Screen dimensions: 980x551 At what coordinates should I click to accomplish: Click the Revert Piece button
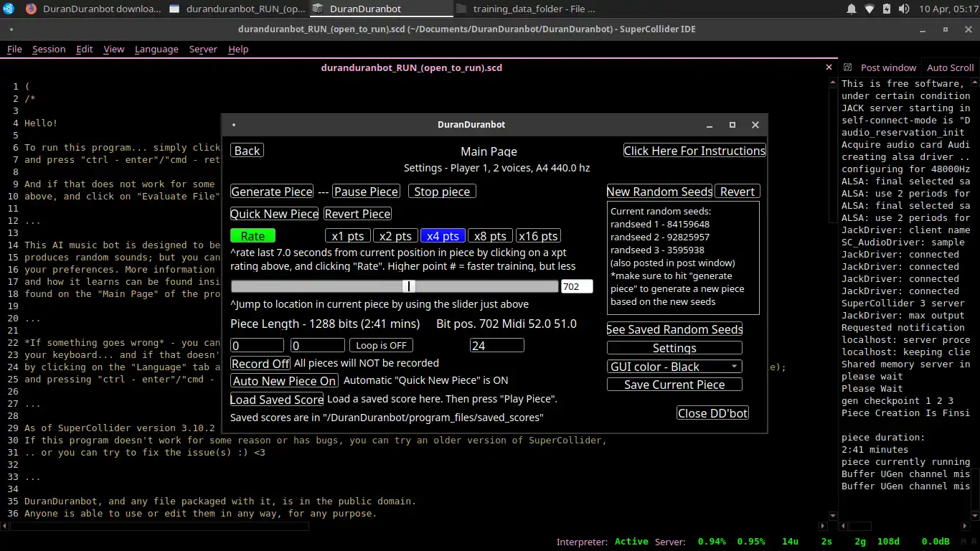(x=357, y=214)
